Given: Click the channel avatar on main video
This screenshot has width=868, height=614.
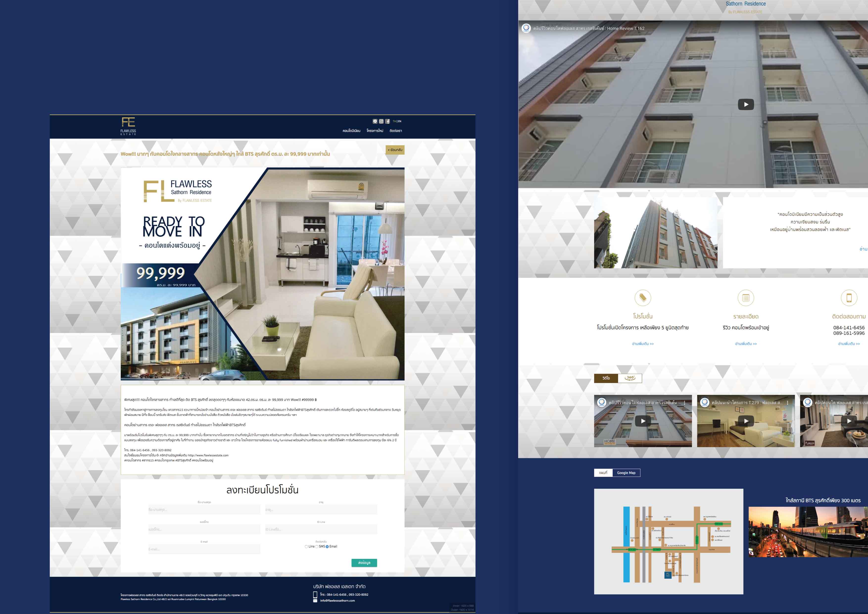Looking at the screenshot, I should pos(526,28).
